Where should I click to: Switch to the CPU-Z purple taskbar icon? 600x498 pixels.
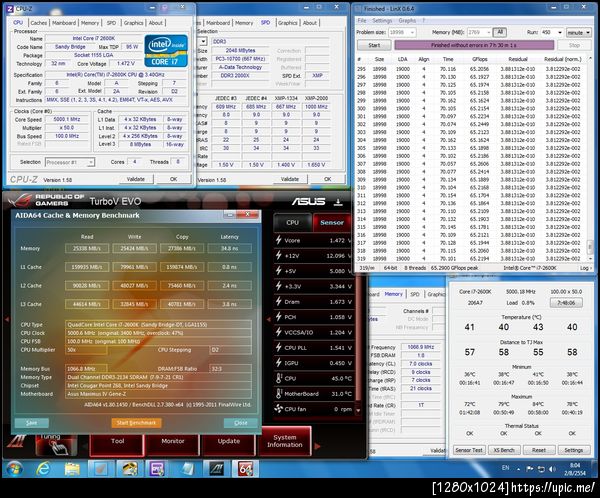[x=157, y=469]
